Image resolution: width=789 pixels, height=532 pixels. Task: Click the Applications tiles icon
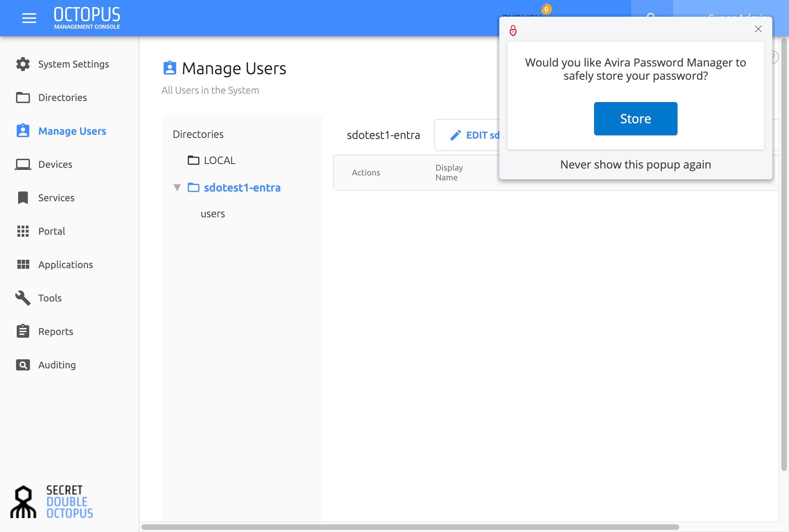coord(23,265)
